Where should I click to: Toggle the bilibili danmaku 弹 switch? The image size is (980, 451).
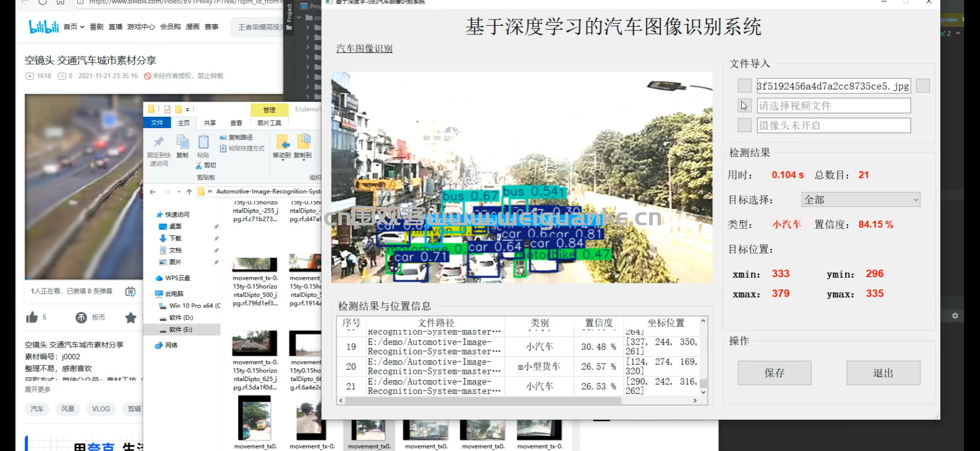130,292
